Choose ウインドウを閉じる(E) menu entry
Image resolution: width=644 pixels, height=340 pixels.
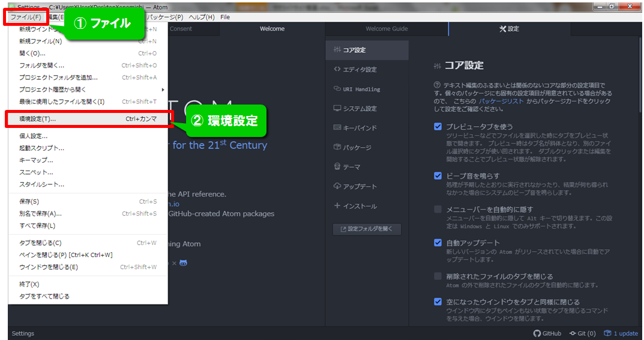coord(88,267)
